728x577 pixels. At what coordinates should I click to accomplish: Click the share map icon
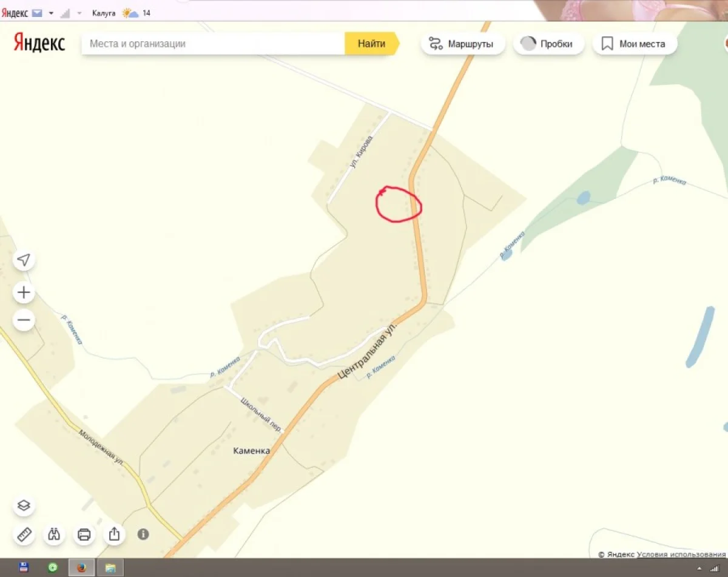(x=114, y=535)
